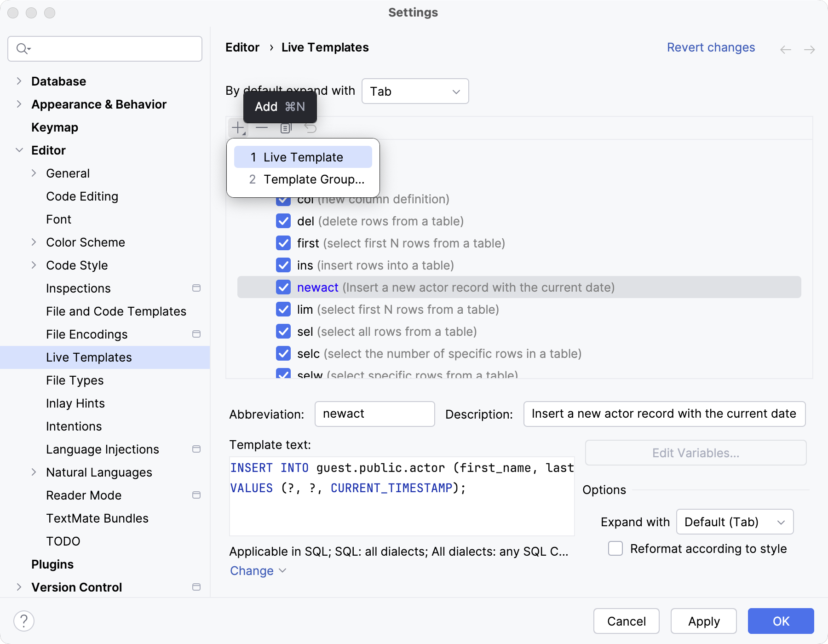Image resolution: width=828 pixels, height=644 pixels.
Task: Open the settings search field magnifier
Action: pyautogui.click(x=23, y=48)
